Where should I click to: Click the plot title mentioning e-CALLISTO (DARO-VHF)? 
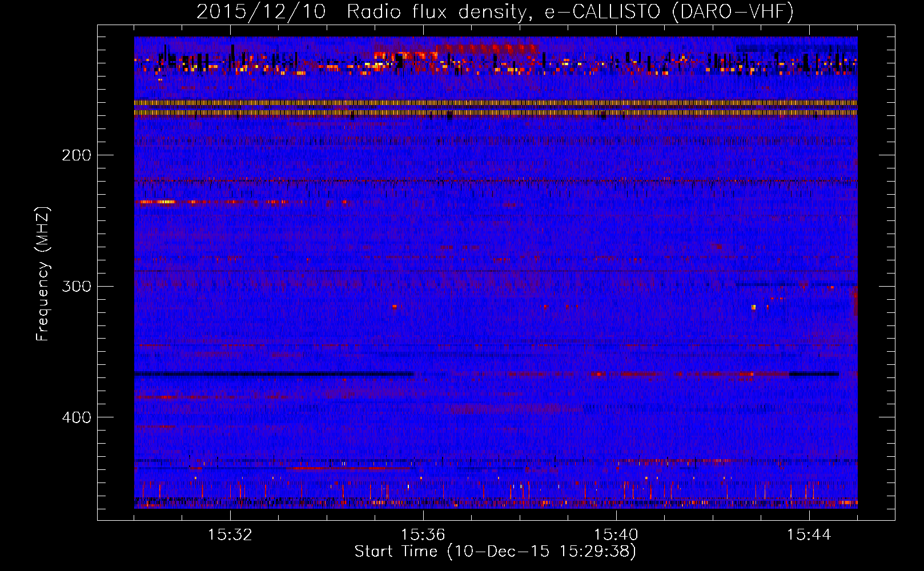pyautogui.click(x=495, y=12)
